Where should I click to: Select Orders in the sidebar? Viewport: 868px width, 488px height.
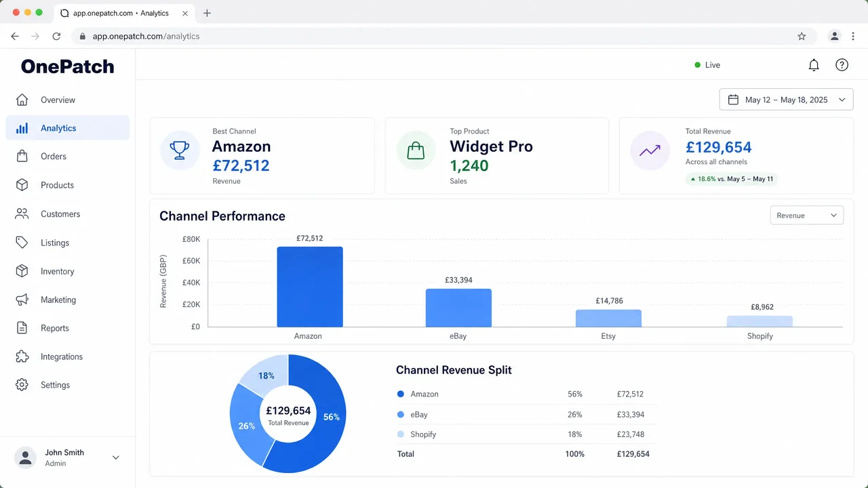54,156
